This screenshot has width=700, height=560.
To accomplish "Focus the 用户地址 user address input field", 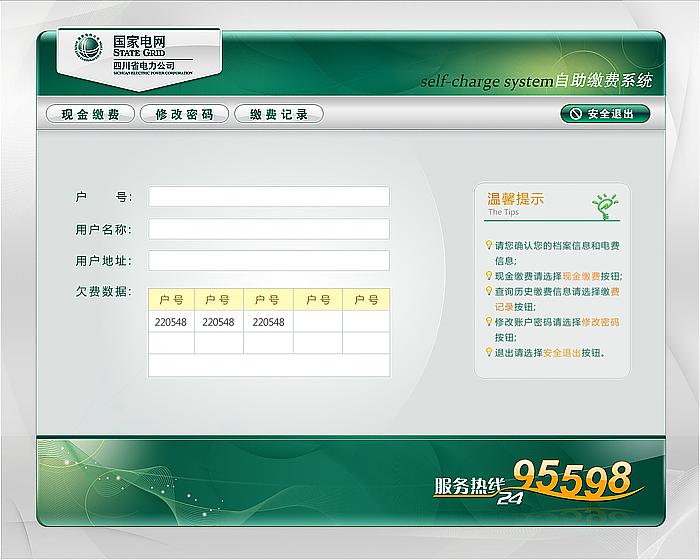I will coord(269,261).
